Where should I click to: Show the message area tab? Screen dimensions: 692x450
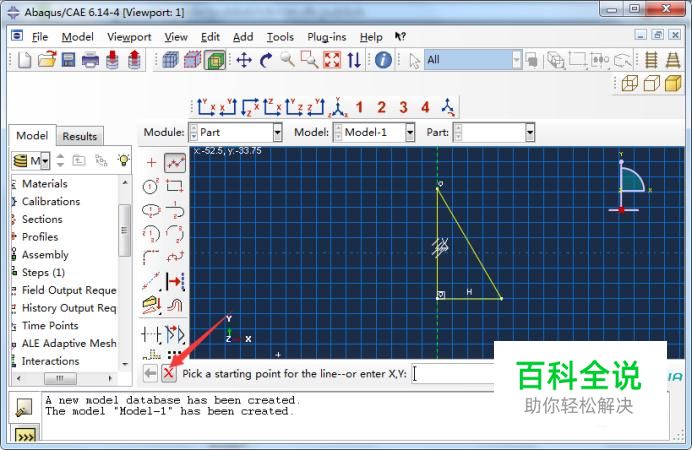pos(23,408)
